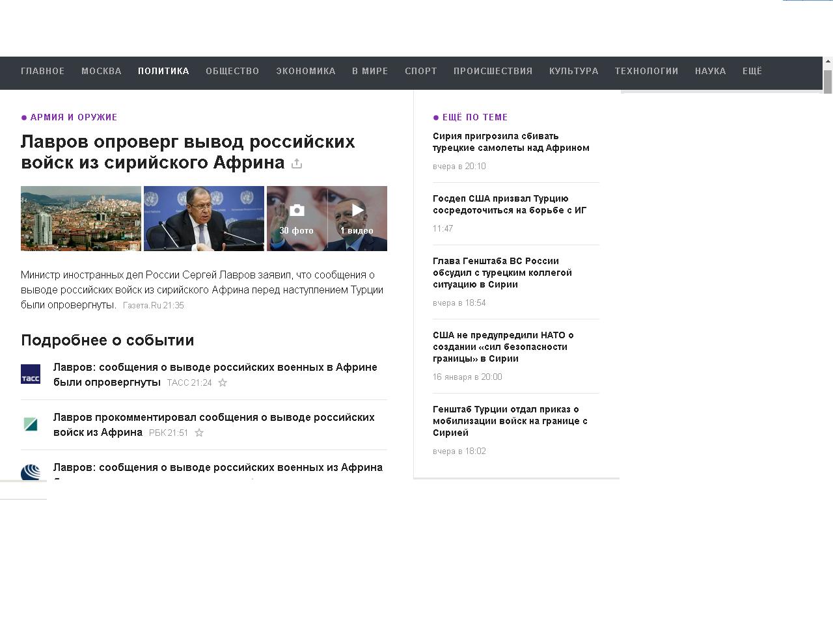Open article about Госдеп США urging Turkey
The image size is (833, 644).
point(510,204)
